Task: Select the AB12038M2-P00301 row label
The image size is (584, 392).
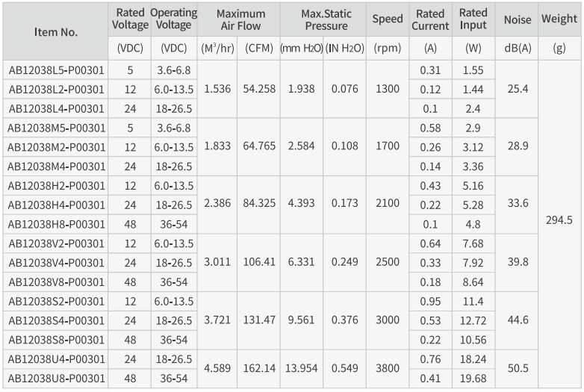Action: [55, 147]
